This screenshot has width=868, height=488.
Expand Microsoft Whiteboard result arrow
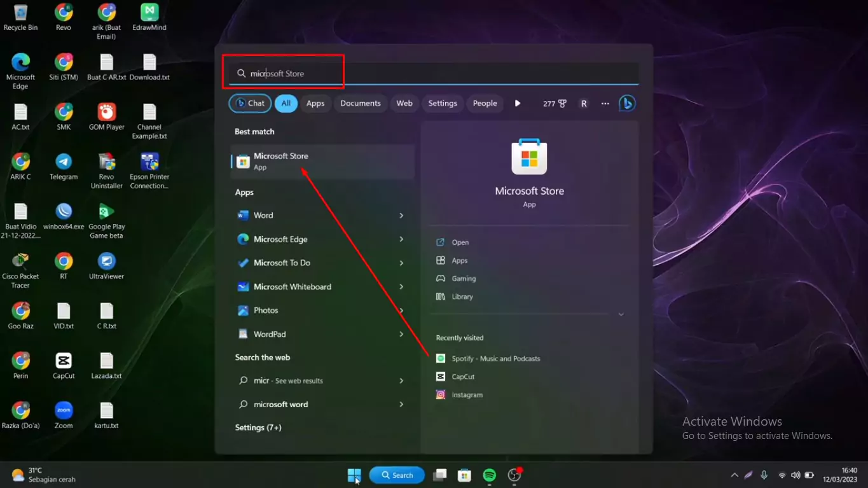click(401, 287)
